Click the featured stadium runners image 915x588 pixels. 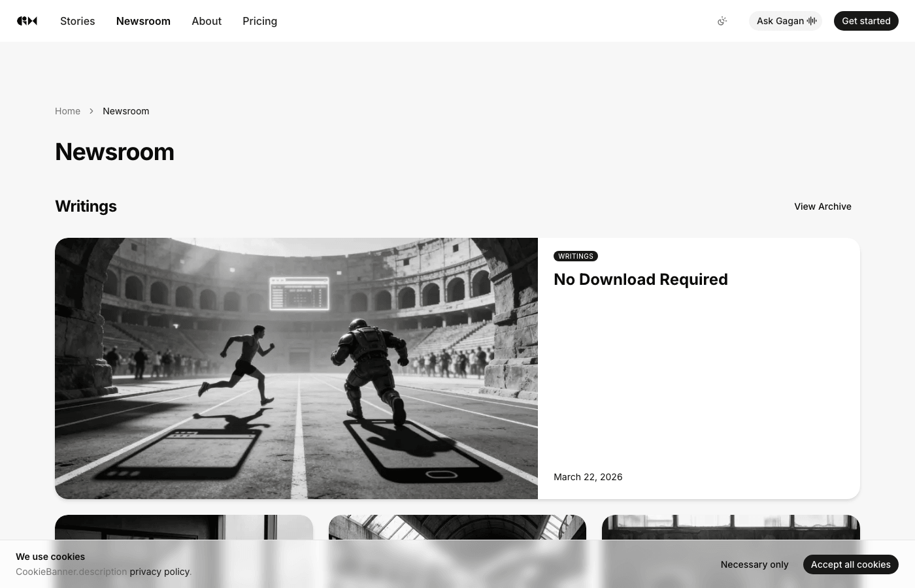(296, 368)
